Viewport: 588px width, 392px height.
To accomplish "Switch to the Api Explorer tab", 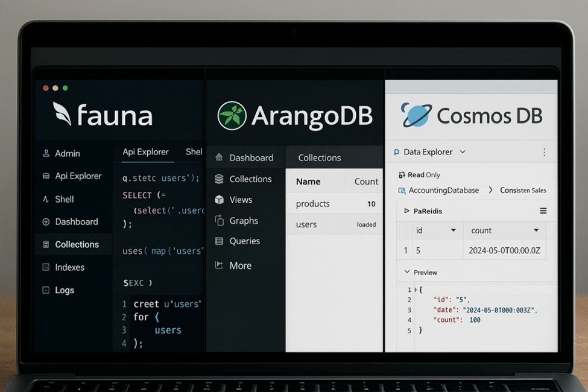I will (x=145, y=152).
